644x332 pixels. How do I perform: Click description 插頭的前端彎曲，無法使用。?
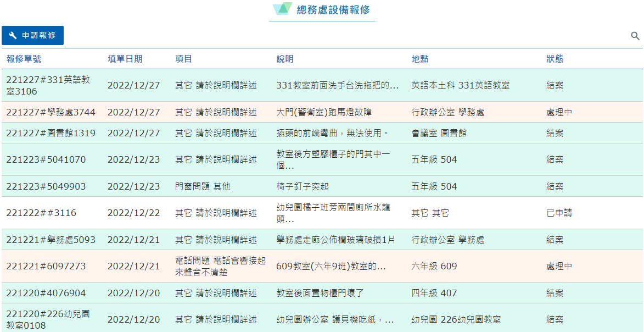click(x=333, y=133)
